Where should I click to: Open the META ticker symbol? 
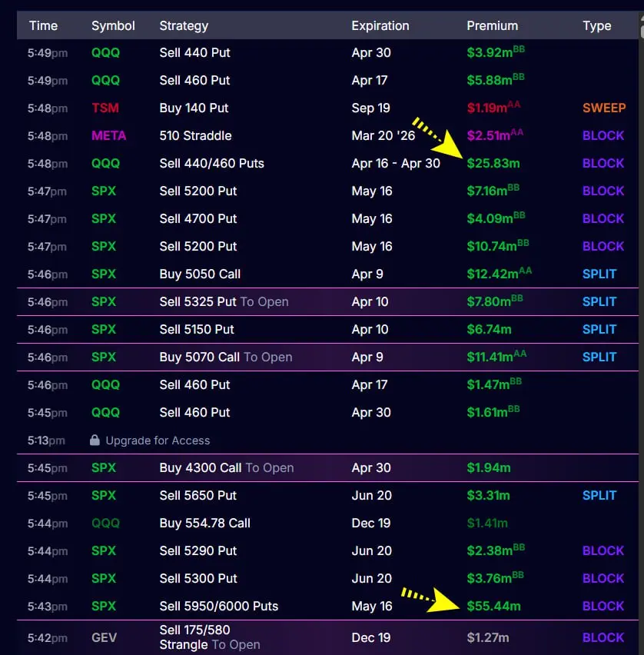pos(108,136)
